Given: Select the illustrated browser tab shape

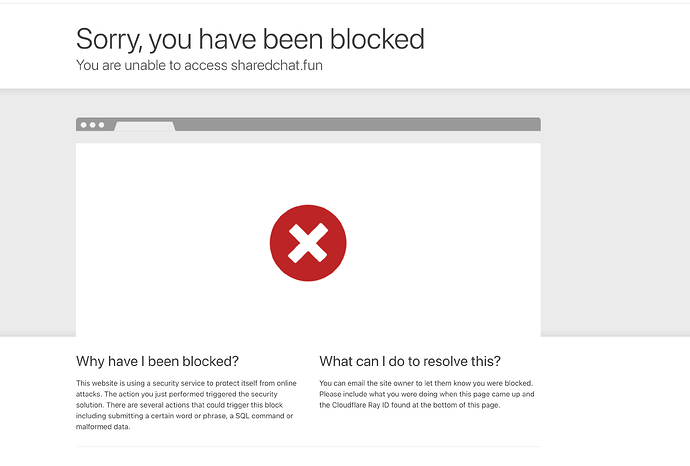Looking at the screenshot, I should (x=145, y=127).
